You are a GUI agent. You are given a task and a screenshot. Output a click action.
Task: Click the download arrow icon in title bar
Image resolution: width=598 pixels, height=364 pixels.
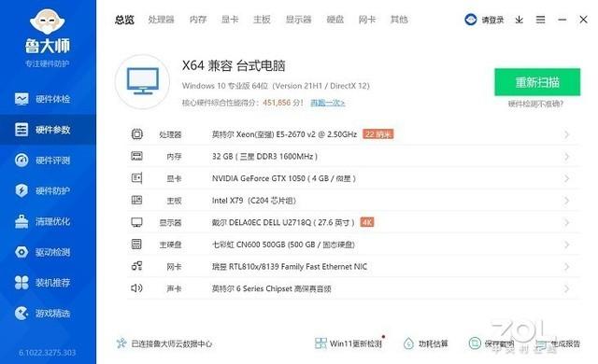[520, 20]
